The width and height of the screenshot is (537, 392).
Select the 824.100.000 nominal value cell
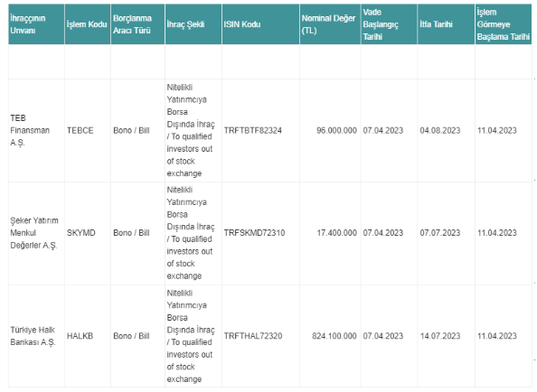pyautogui.click(x=331, y=336)
